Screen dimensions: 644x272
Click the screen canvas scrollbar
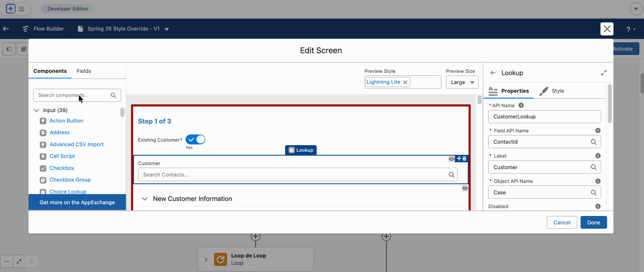[x=479, y=100]
